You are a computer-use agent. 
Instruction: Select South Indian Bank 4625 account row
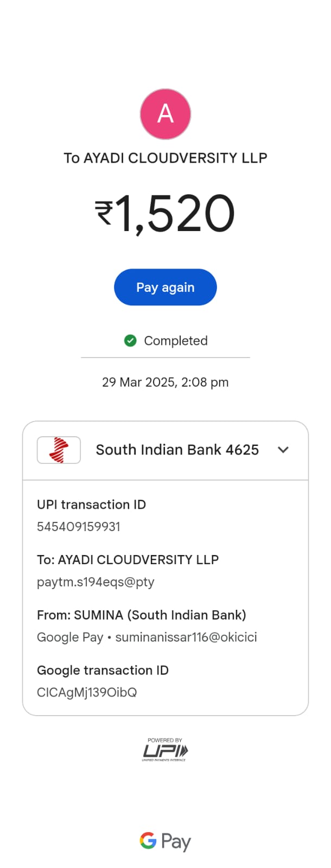pos(177,450)
